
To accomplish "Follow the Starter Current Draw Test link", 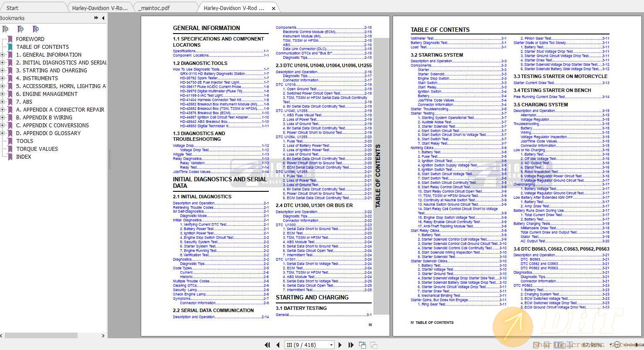I will (561, 83).
